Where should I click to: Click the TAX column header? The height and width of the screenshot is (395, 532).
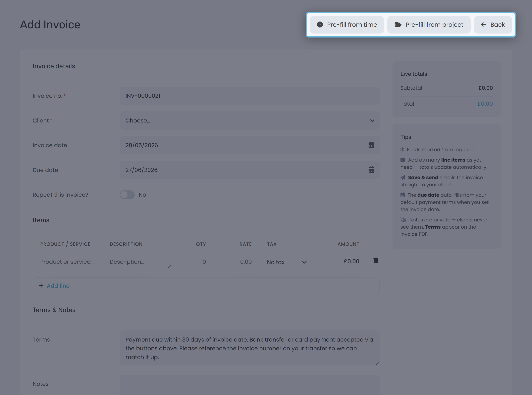pos(272,244)
